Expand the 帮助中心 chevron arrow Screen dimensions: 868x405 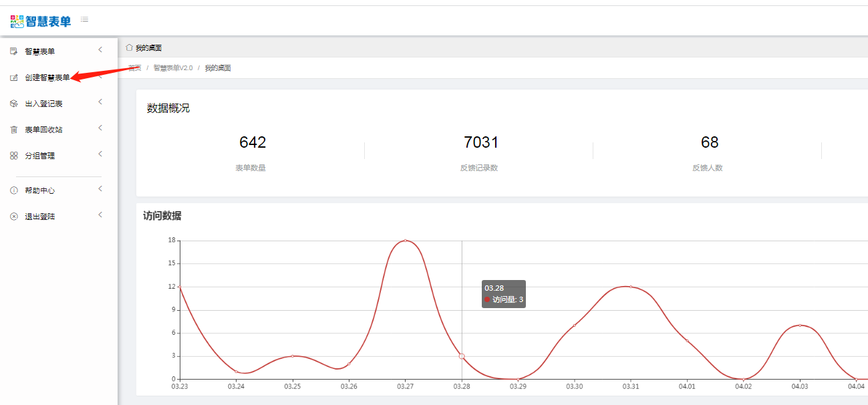tap(100, 189)
